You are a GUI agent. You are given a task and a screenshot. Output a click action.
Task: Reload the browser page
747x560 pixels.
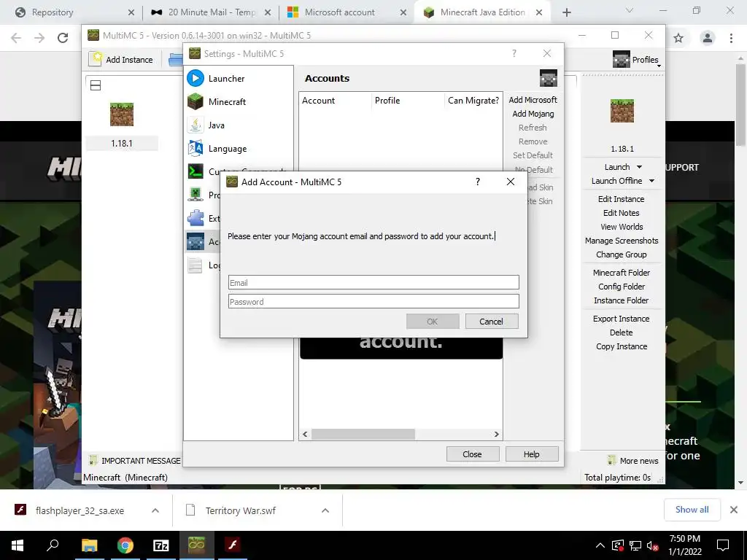63,38
